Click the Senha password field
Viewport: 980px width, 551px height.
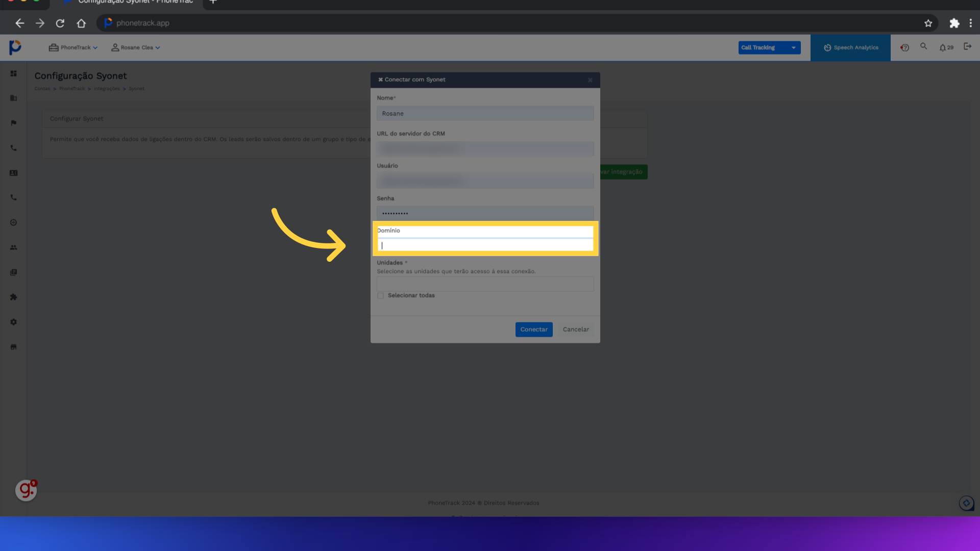pyautogui.click(x=485, y=213)
